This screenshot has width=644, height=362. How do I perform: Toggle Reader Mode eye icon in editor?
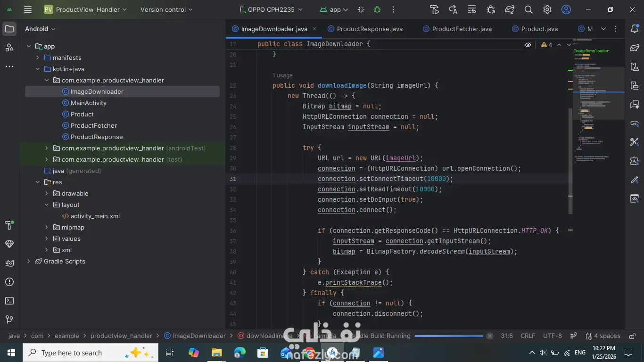pos(528,45)
